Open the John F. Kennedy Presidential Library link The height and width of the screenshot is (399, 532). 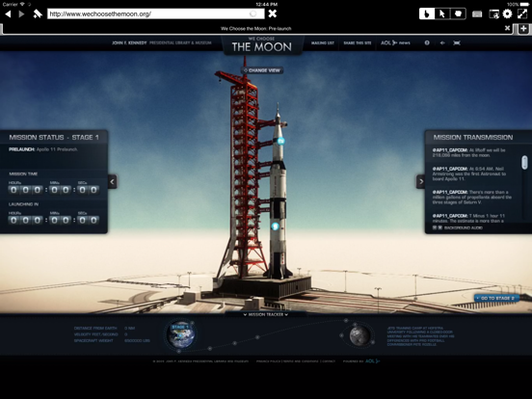162,43
